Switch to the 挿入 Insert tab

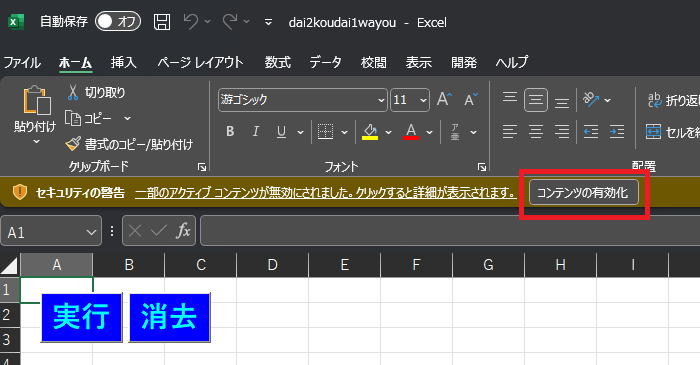pyautogui.click(x=124, y=62)
